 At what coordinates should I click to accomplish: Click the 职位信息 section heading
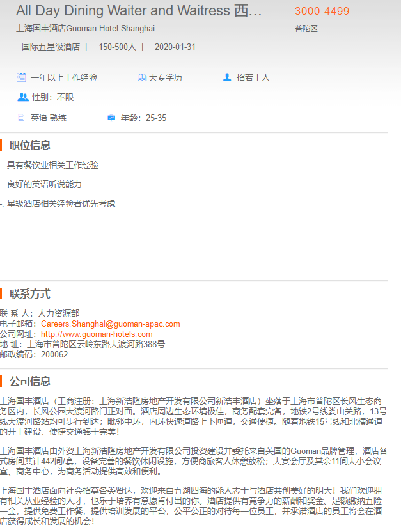tap(30, 145)
